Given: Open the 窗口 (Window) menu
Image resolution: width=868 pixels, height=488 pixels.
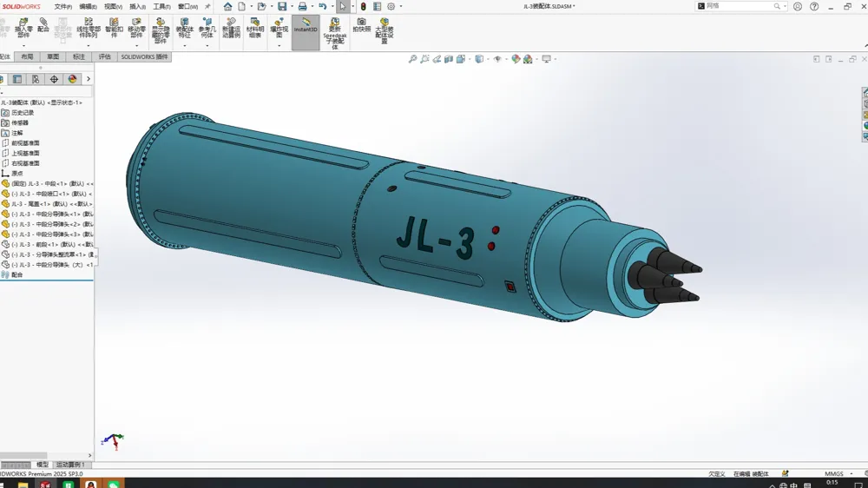Looking at the screenshot, I should tap(187, 7).
